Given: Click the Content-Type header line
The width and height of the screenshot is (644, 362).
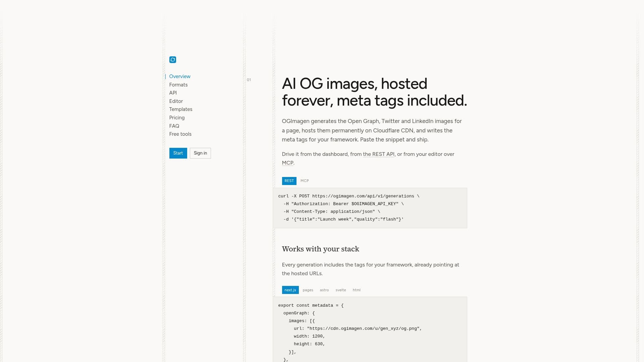Looking at the screenshot, I should 332,212.
